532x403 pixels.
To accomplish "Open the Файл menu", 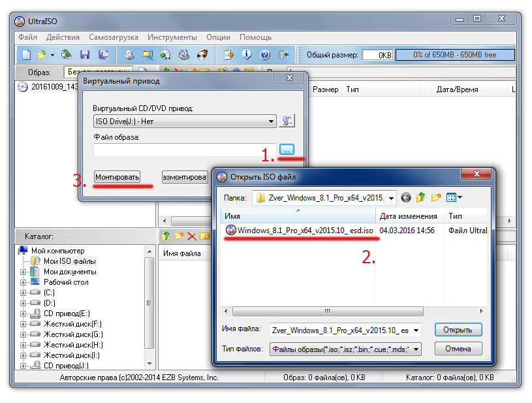I will coord(27,37).
